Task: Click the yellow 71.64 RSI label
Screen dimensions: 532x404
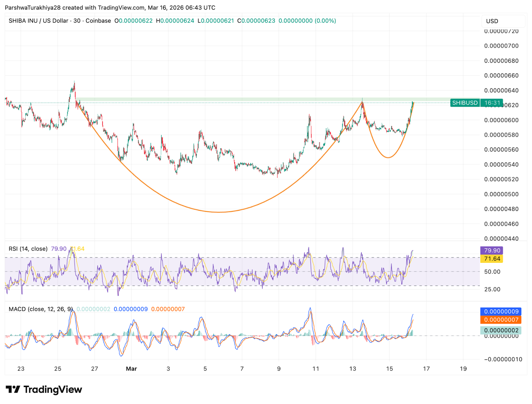Action: (x=491, y=258)
